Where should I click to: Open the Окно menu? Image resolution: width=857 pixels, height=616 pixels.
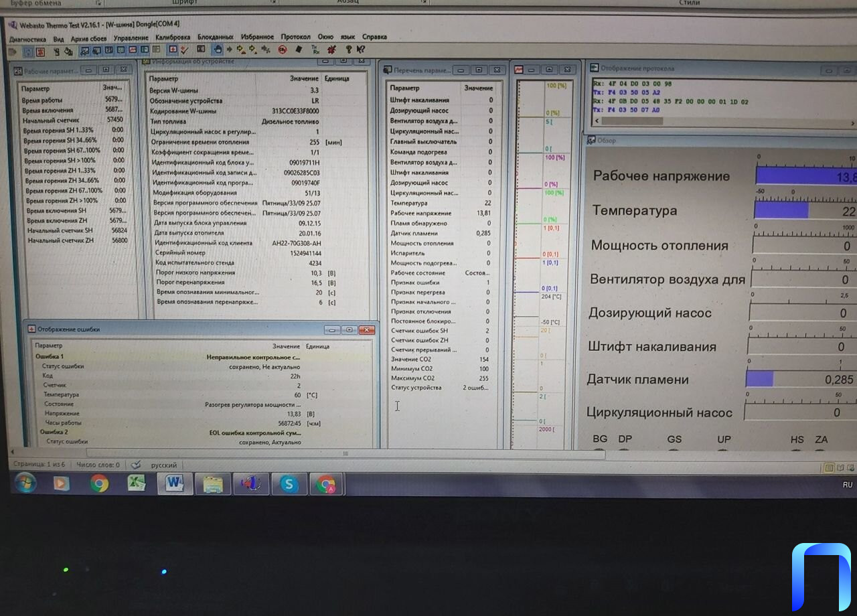(325, 37)
